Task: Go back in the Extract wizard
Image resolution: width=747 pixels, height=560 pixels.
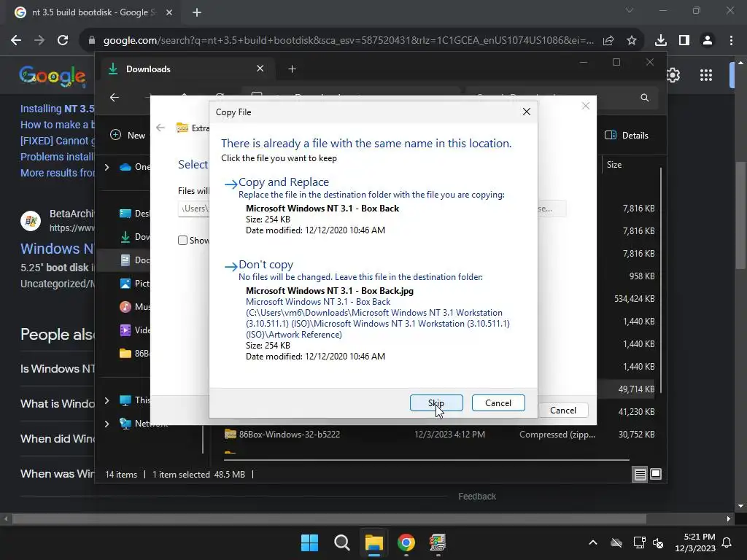Action: click(160, 128)
